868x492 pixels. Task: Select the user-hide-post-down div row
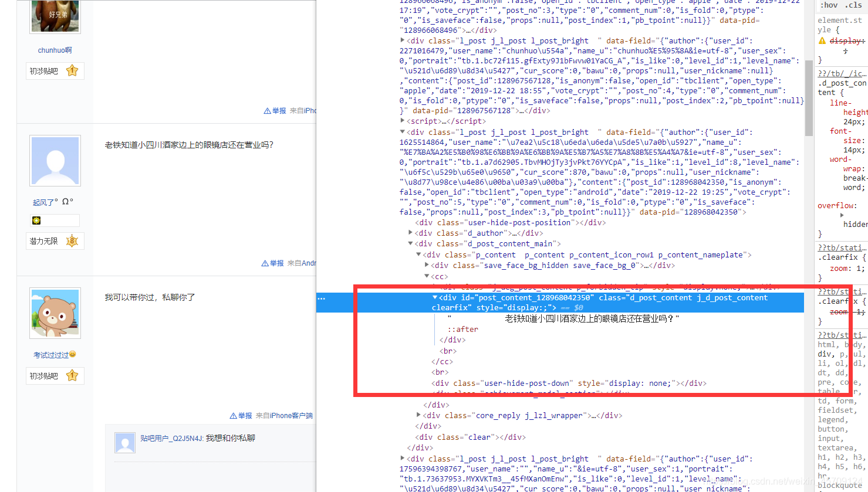click(x=569, y=383)
